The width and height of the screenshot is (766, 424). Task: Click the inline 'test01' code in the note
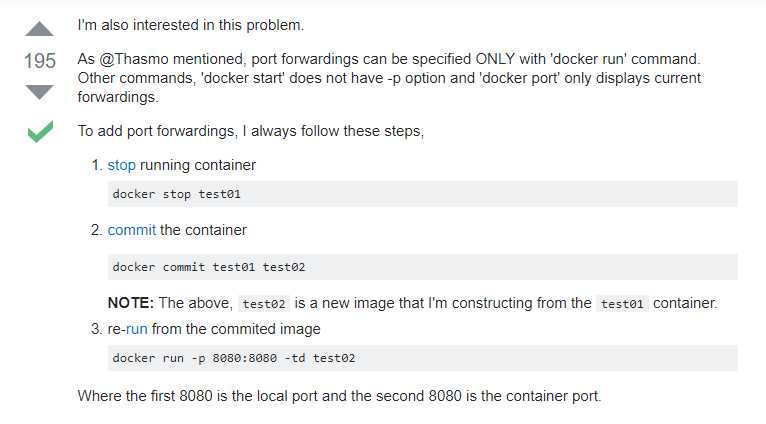(x=622, y=304)
